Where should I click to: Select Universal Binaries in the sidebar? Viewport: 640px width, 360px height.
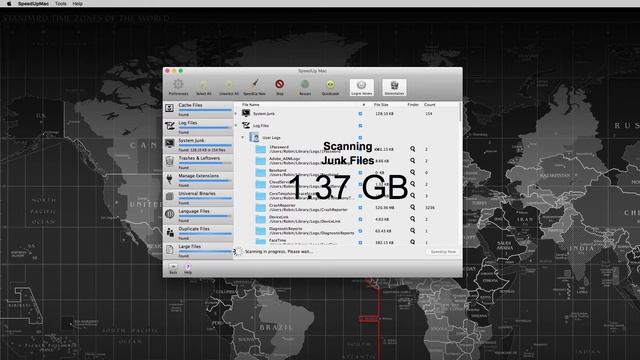click(x=198, y=198)
